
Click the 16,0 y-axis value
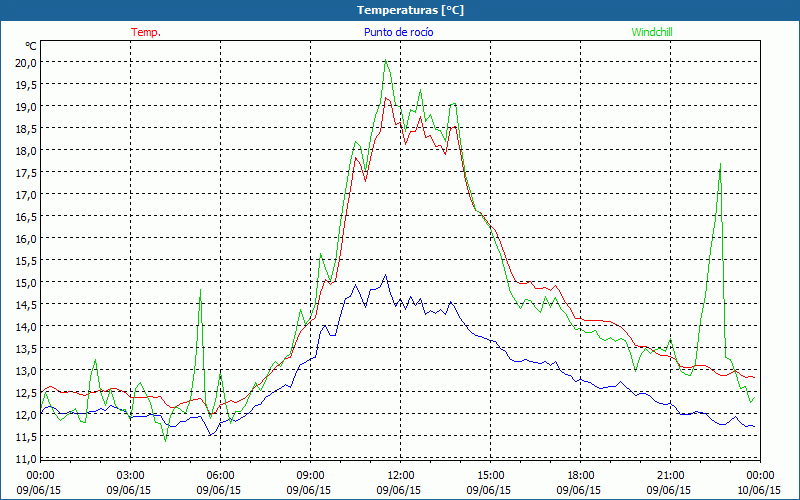pyautogui.click(x=26, y=239)
